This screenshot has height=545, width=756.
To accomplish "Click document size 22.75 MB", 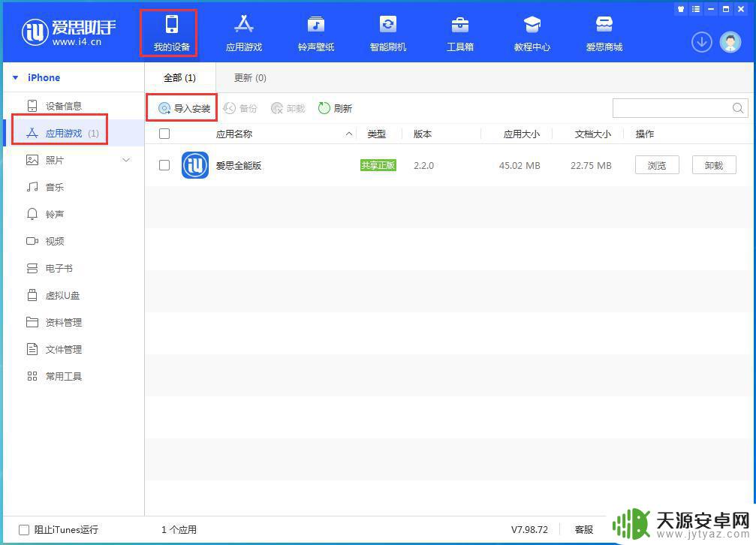I will pyautogui.click(x=591, y=165).
